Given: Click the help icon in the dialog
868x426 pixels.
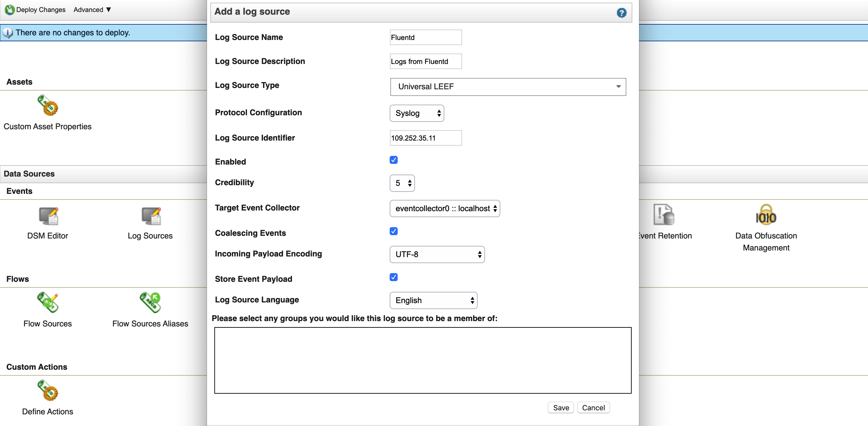Looking at the screenshot, I should point(622,12).
